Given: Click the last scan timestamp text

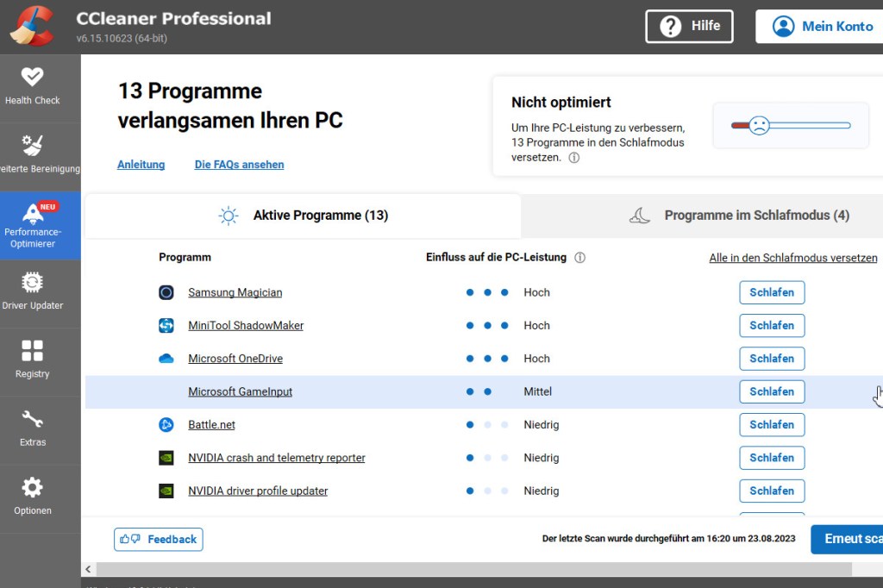Looking at the screenshot, I should pos(668,539).
